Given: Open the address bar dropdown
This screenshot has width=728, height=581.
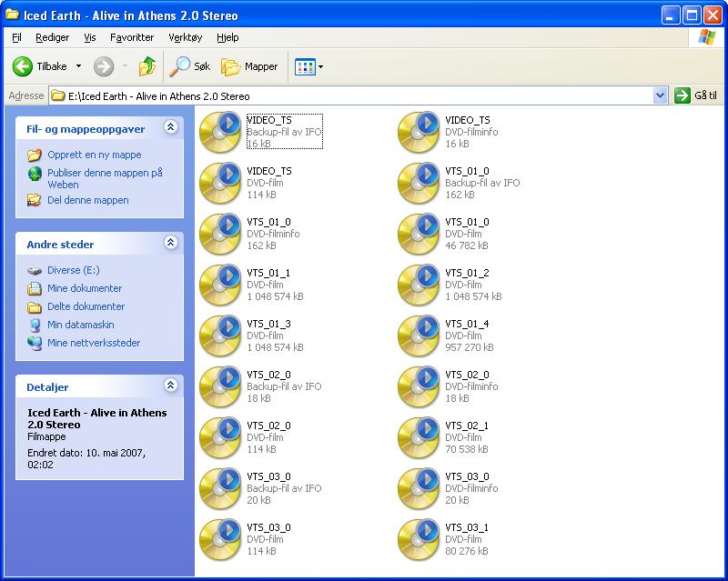Looking at the screenshot, I should pos(660,95).
